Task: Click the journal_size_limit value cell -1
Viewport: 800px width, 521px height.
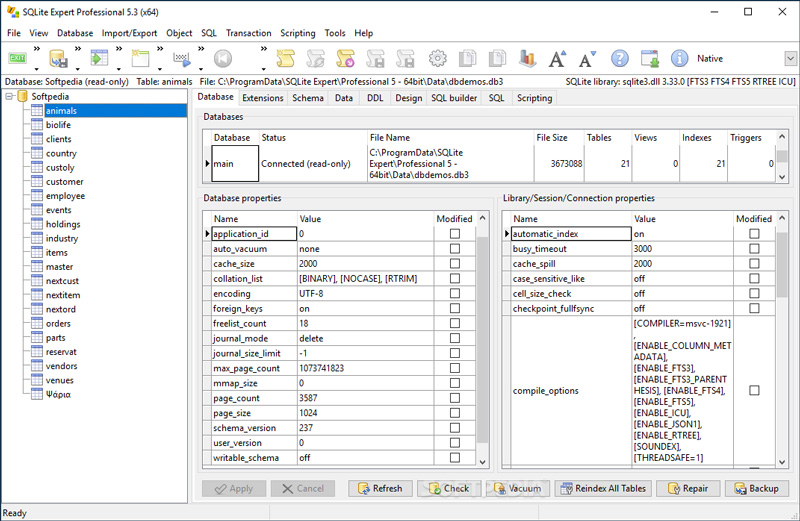Action: pyautogui.click(x=365, y=353)
